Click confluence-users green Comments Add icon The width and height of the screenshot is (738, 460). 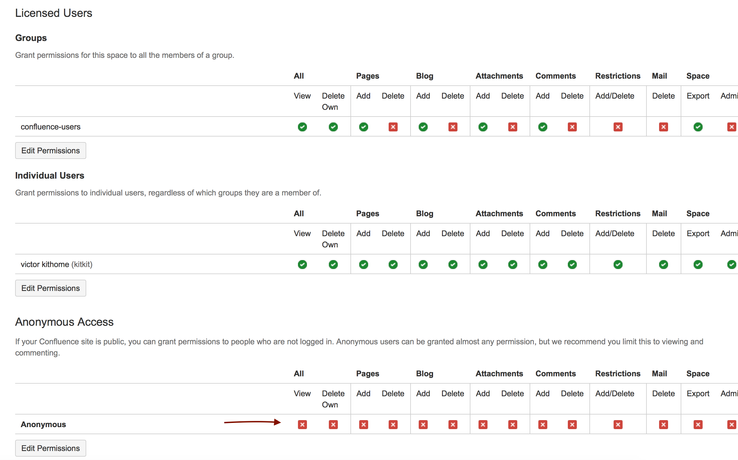pos(543,127)
